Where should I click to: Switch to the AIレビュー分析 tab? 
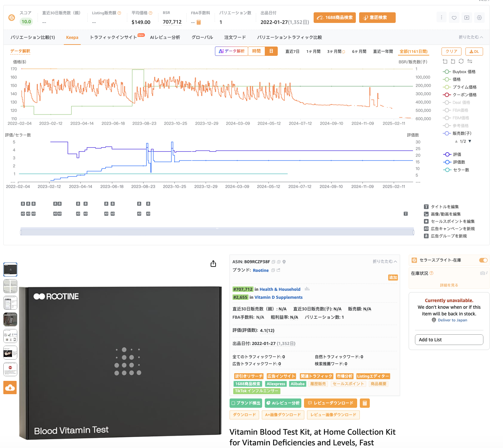pos(165,38)
